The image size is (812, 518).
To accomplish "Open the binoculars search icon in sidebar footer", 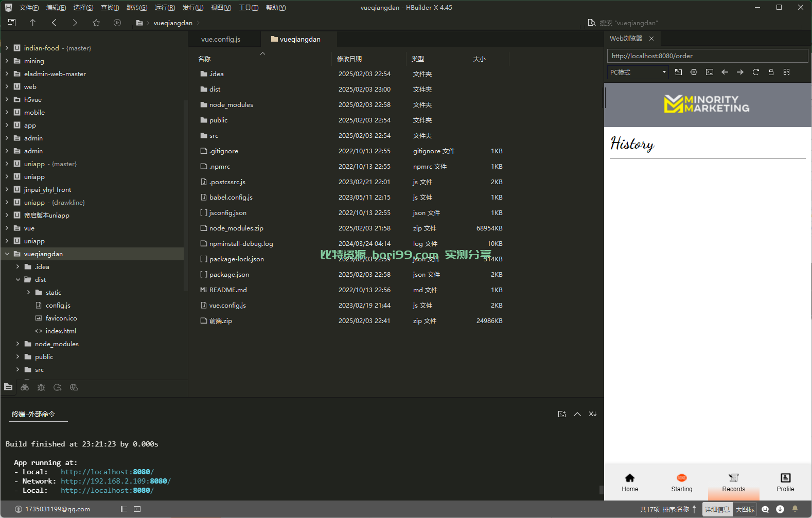I will [x=25, y=387].
